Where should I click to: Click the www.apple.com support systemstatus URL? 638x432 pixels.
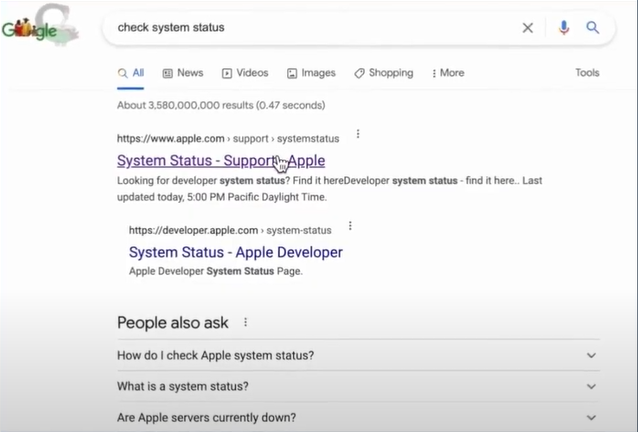click(x=228, y=138)
